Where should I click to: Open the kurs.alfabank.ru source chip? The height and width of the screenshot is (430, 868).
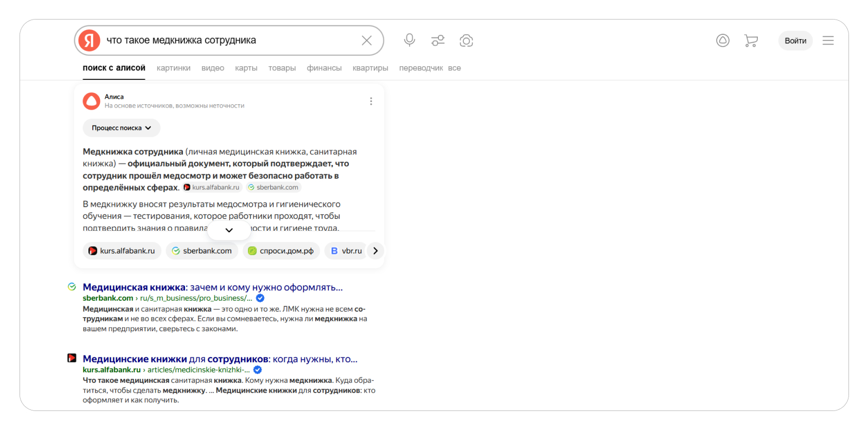pos(122,251)
